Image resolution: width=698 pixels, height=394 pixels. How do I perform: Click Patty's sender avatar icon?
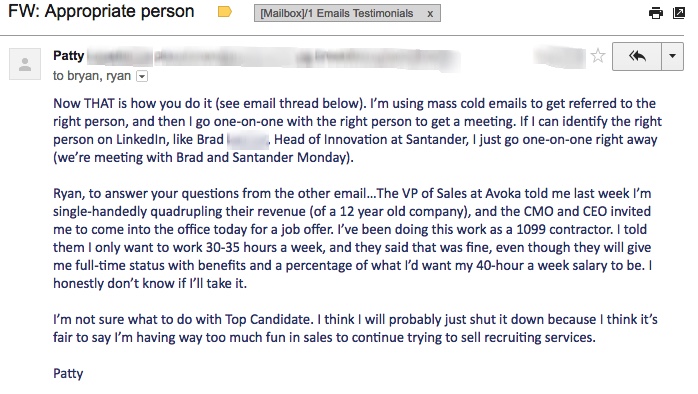[x=25, y=64]
